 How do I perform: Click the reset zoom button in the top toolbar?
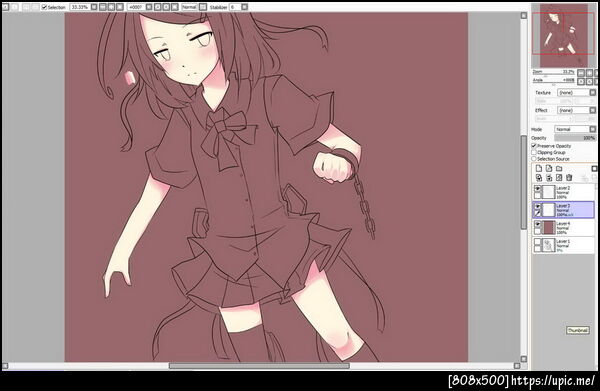120,7
